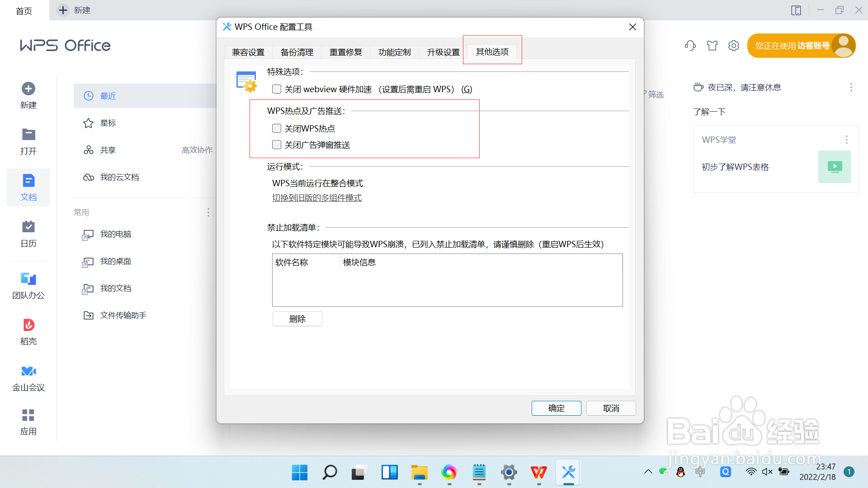Click the 确定 button
The height and width of the screenshot is (488, 868).
(x=557, y=408)
